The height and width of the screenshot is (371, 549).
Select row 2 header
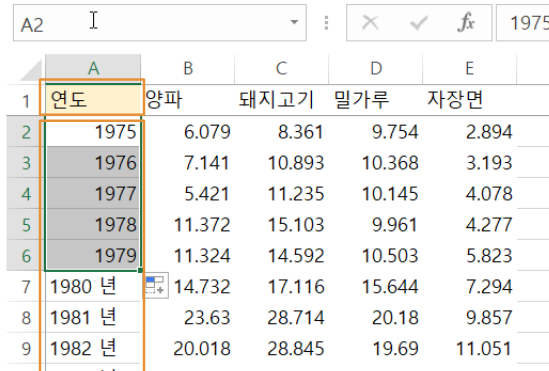[x=26, y=132]
